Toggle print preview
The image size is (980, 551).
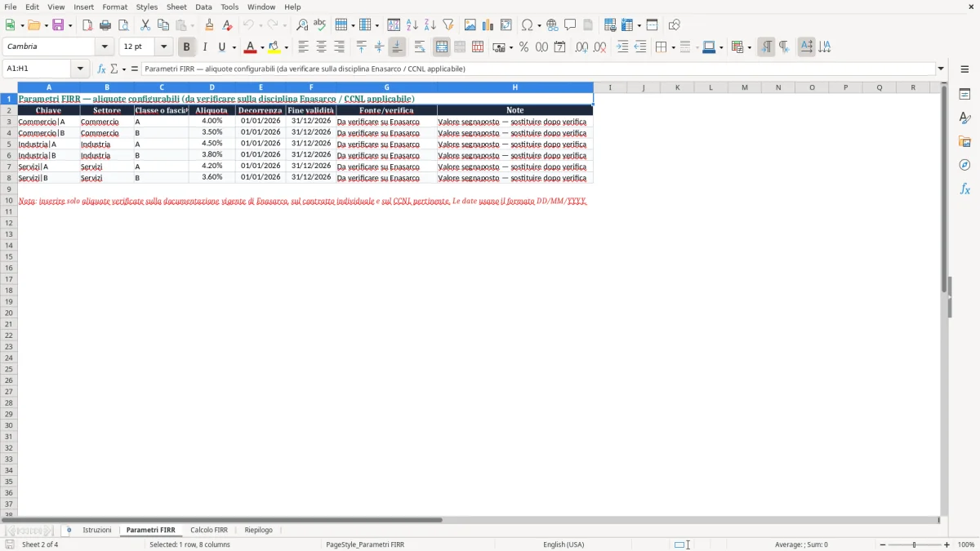click(123, 25)
